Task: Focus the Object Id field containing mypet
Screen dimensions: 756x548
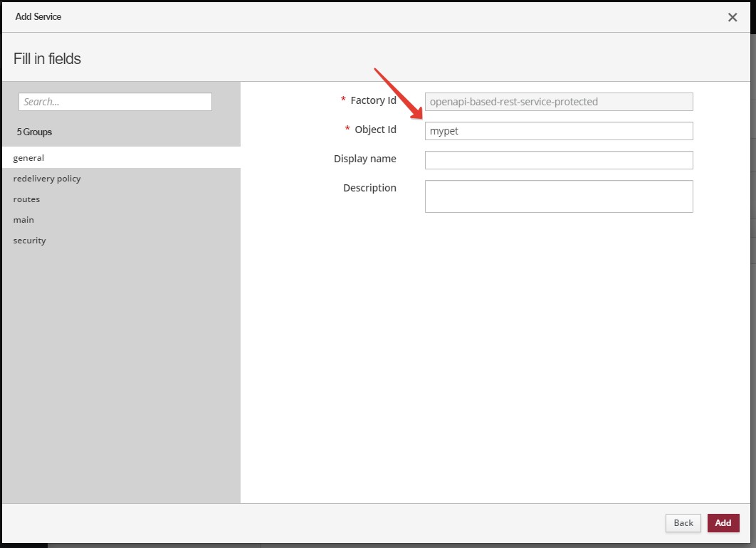Action: [558, 131]
